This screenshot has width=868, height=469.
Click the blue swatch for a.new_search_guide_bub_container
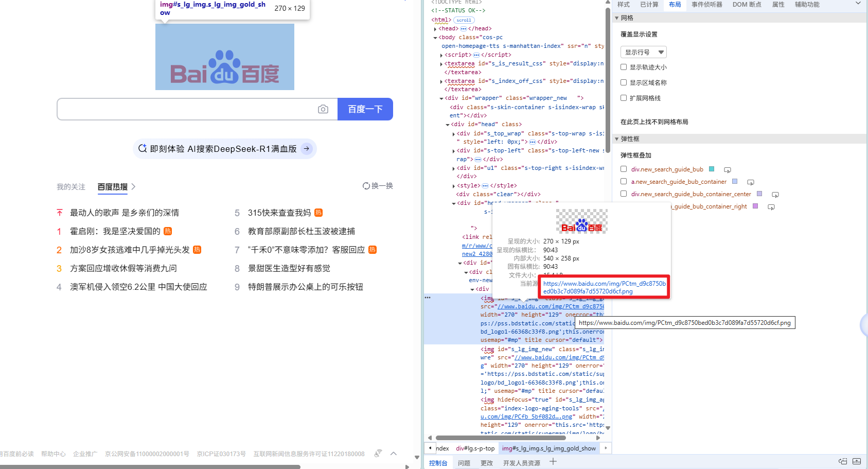pos(735,181)
